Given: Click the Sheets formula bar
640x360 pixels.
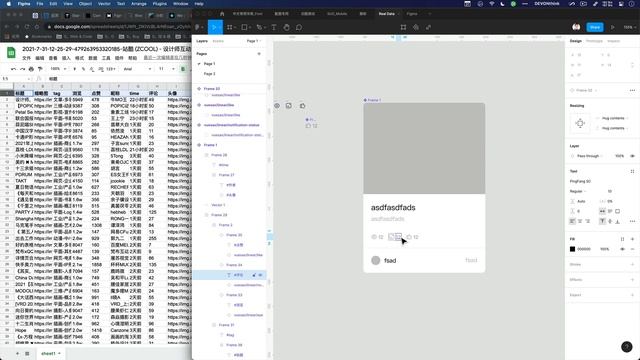Looking at the screenshot, I should [118, 79].
